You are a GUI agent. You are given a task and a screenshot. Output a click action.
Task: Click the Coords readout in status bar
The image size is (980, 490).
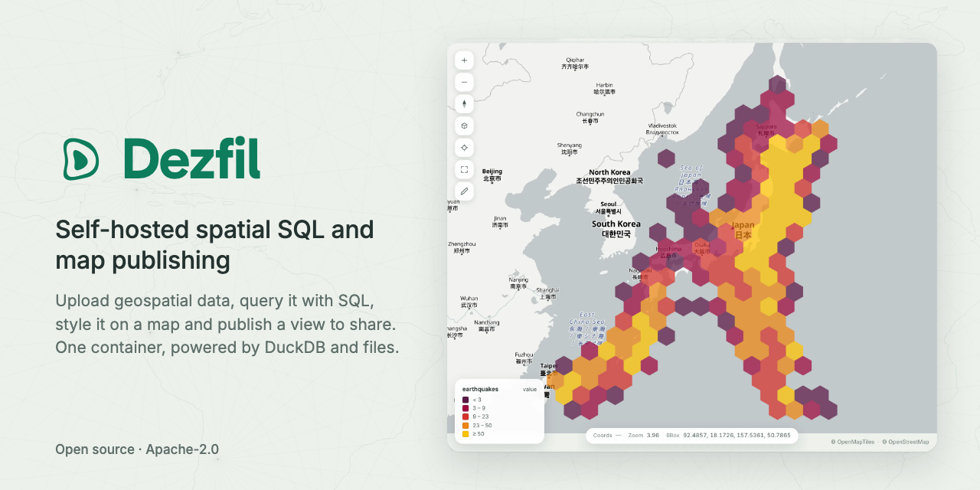[x=607, y=436]
